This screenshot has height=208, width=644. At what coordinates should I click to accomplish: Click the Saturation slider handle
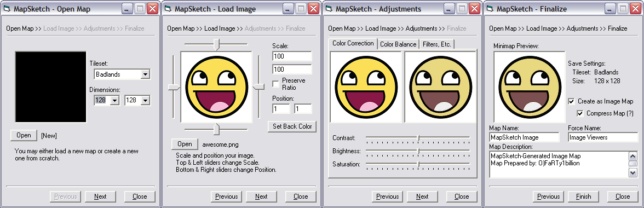[x=418, y=164]
